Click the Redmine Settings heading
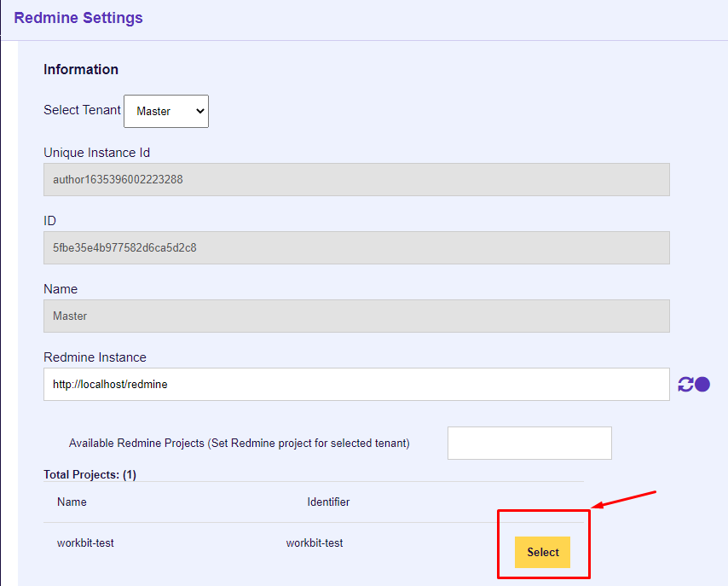 [78, 17]
